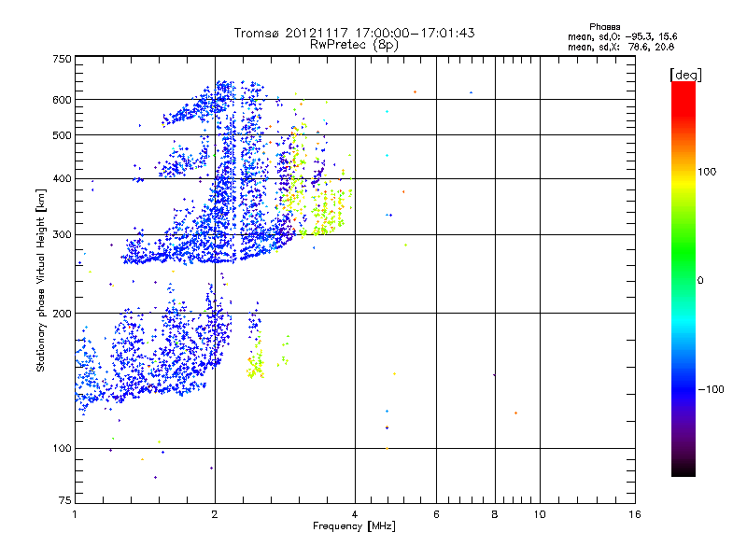This screenshot has width=747, height=560.
Task: Click the colorbar tick label '-100'
Action: [712, 389]
